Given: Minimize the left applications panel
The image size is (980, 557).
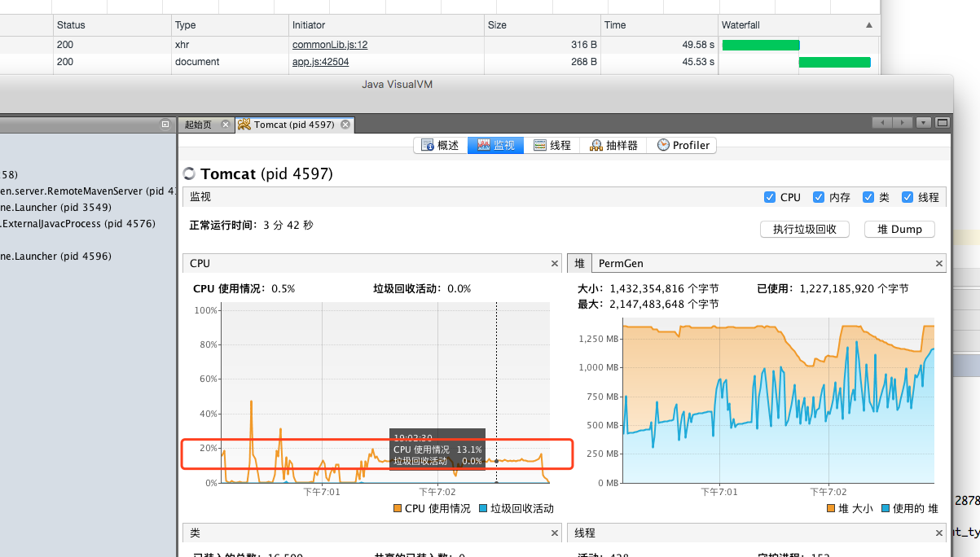Looking at the screenshot, I should tap(165, 125).
